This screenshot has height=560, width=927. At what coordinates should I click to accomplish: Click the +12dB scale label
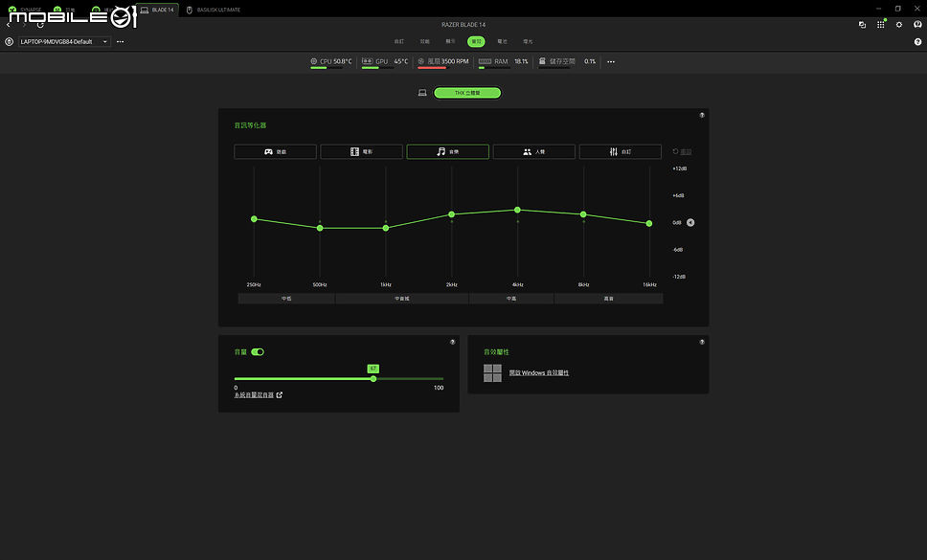pyautogui.click(x=679, y=168)
